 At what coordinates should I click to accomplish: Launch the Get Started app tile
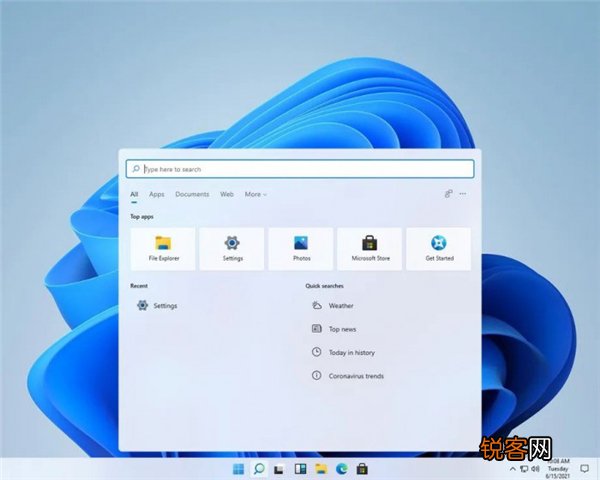click(439, 249)
